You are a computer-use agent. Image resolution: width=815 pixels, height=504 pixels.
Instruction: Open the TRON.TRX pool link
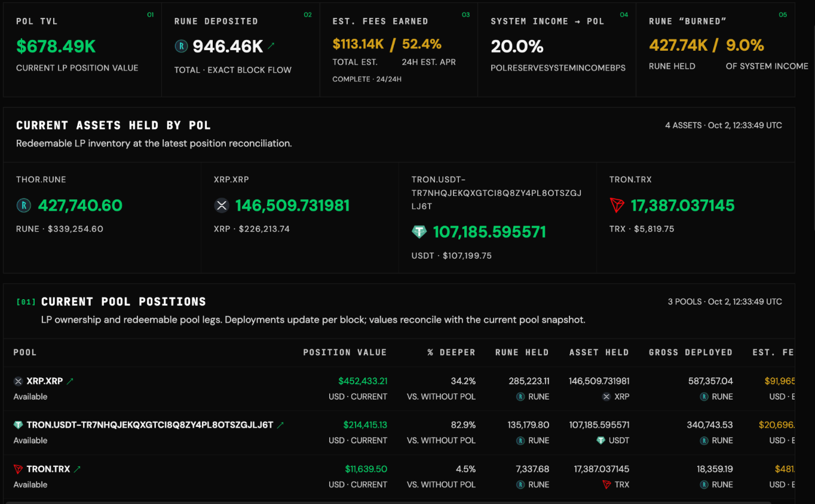coord(48,469)
